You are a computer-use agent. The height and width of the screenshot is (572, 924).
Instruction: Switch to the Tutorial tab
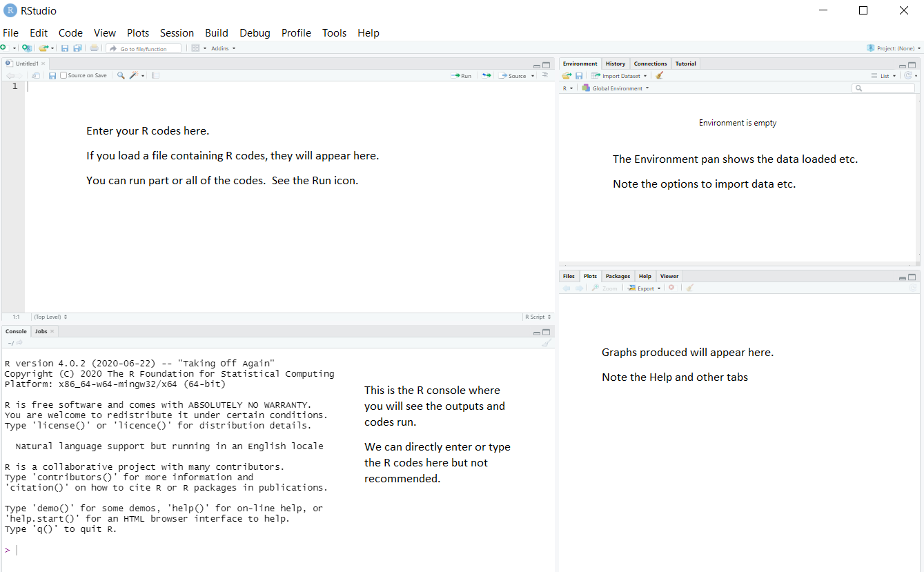point(686,63)
